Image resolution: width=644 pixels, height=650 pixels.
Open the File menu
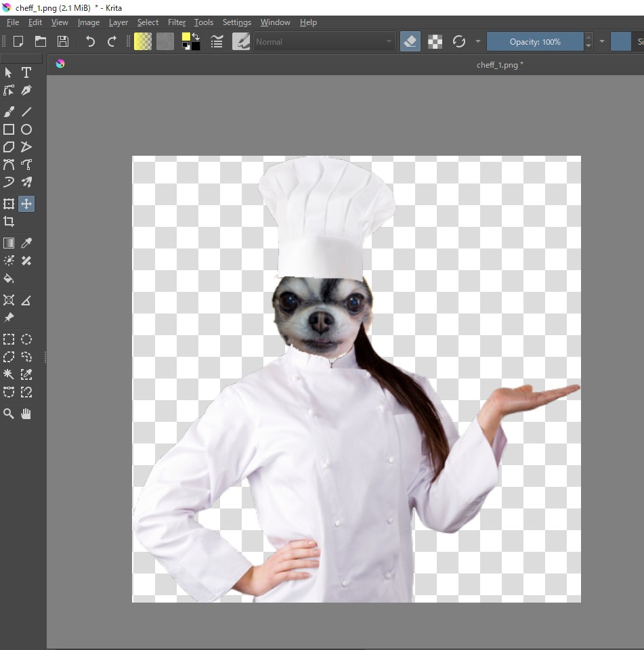(x=13, y=22)
